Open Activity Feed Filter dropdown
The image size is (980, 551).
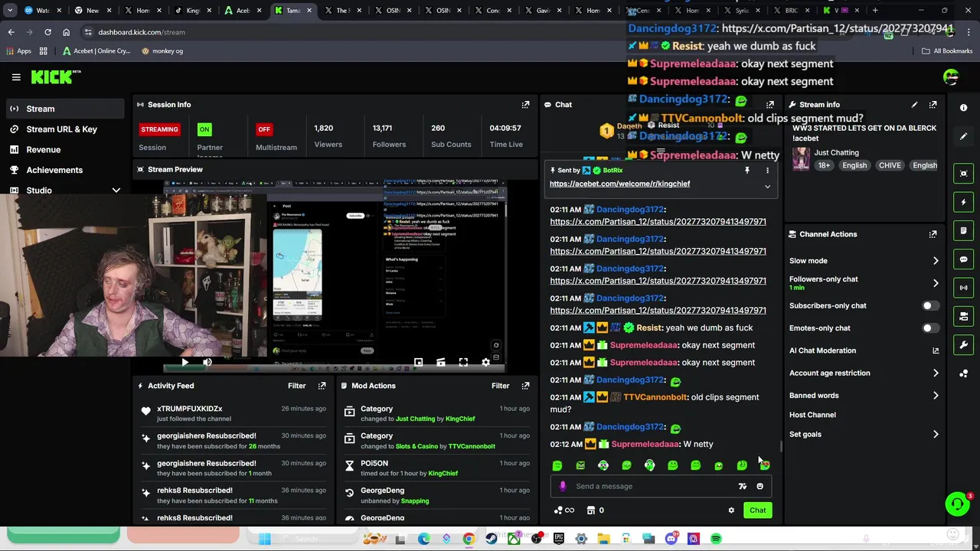296,386
